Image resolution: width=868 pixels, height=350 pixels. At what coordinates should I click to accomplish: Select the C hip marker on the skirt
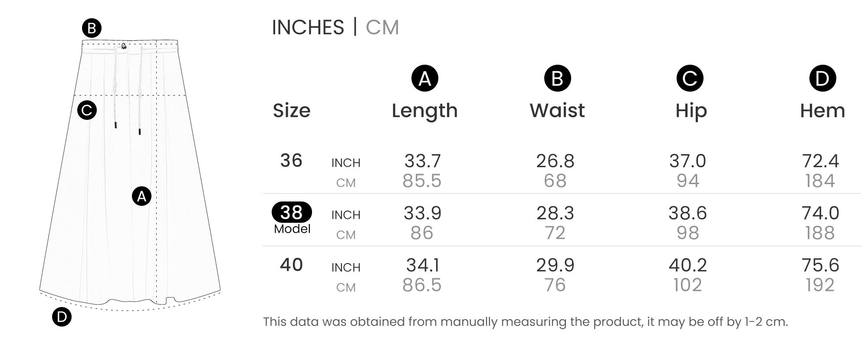pyautogui.click(x=87, y=110)
